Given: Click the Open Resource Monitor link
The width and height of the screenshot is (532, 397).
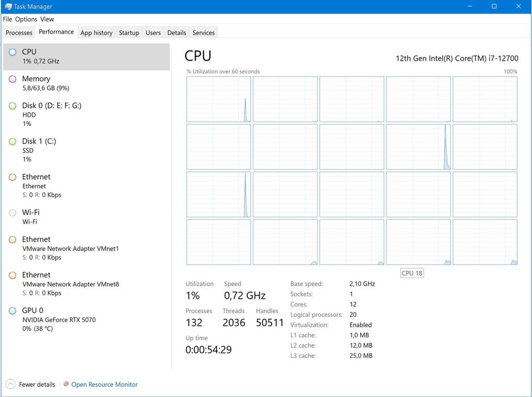Looking at the screenshot, I should [x=104, y=385].
